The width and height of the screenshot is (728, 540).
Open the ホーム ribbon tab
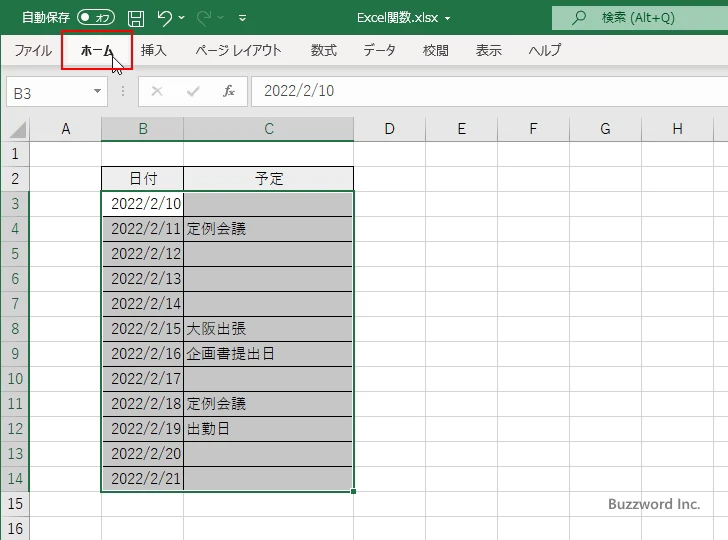(x=97, y=50)
